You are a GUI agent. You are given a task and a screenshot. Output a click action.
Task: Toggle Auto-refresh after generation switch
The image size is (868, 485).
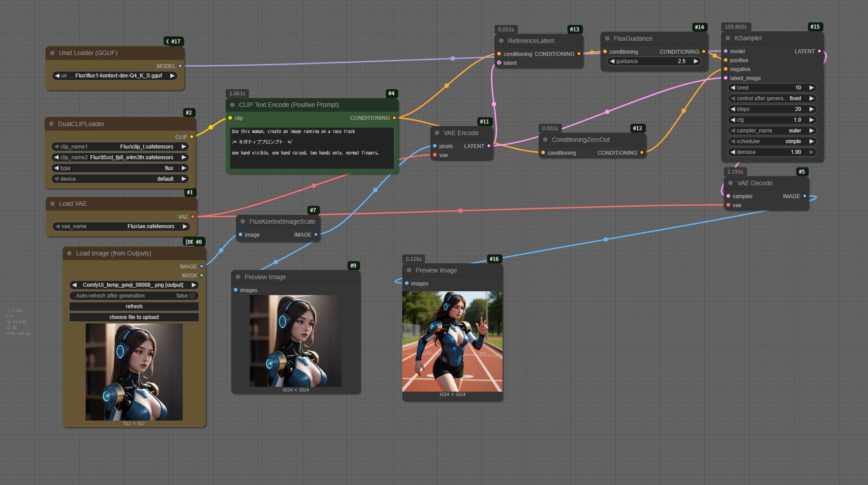coord(192,296)
